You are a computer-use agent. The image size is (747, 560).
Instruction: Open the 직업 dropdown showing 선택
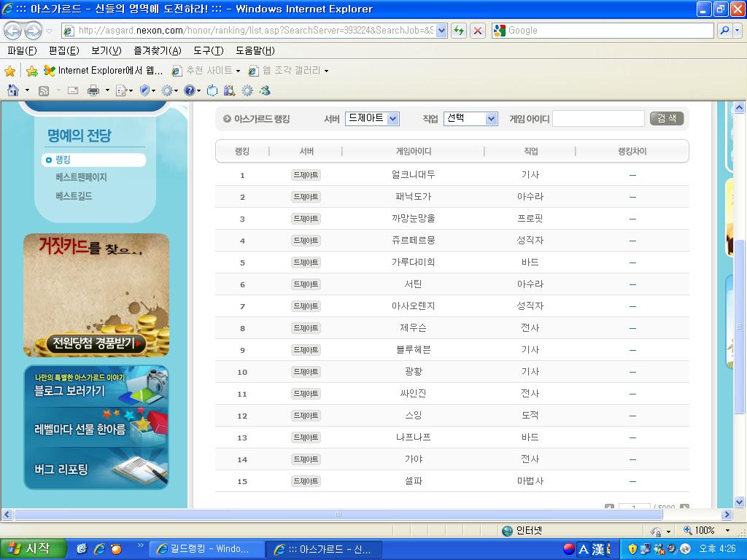(471, 119)
